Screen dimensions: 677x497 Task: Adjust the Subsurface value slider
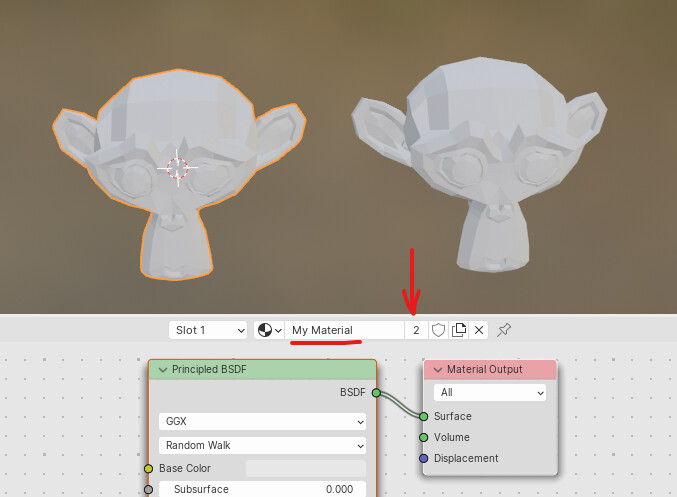tap(263, 489)
